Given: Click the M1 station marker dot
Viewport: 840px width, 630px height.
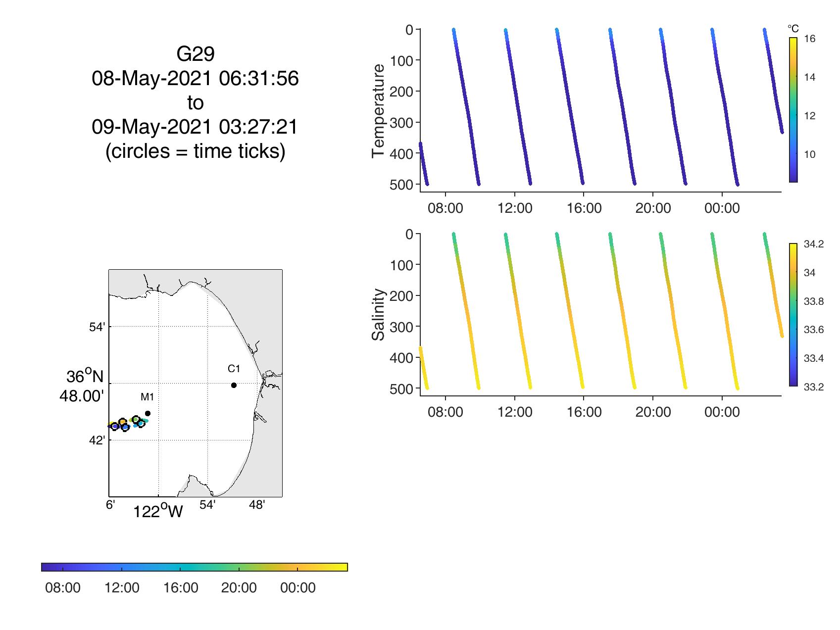Looking at the screenshot, I should pos(148,413).
